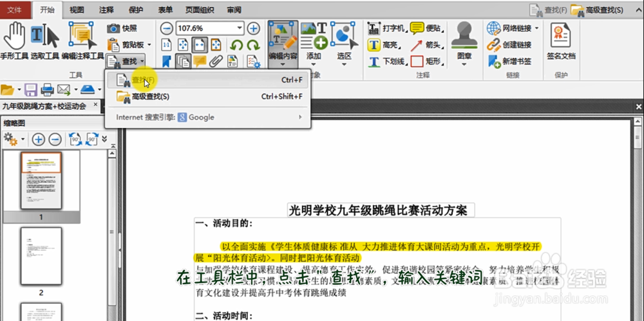Image resolution: width=644 pixels, height=321 pixels.
Task: Select the Highlight tool (高亮)
Action: pos(384,45)
